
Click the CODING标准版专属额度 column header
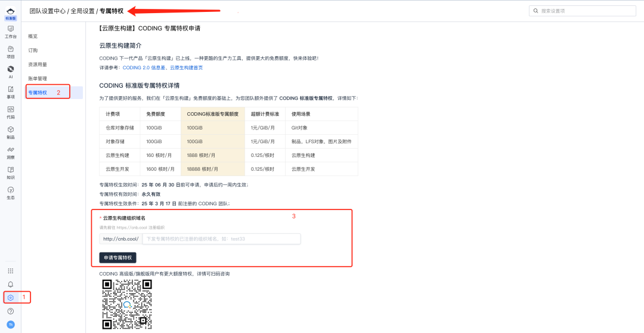coord(213,114)
